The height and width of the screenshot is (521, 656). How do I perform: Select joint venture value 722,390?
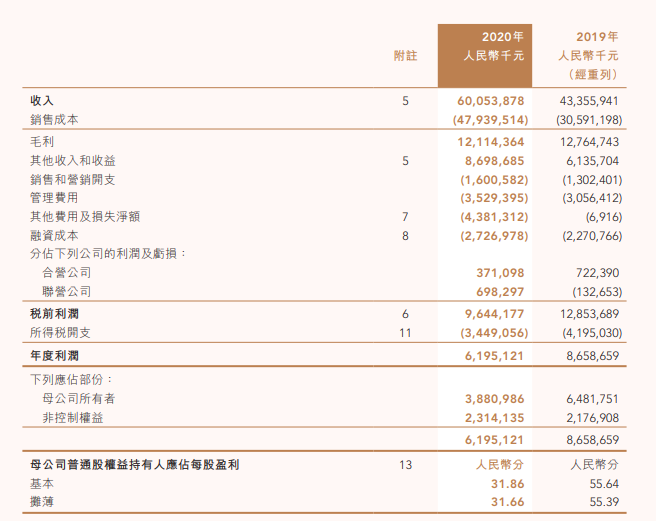(x=597, y=273)
